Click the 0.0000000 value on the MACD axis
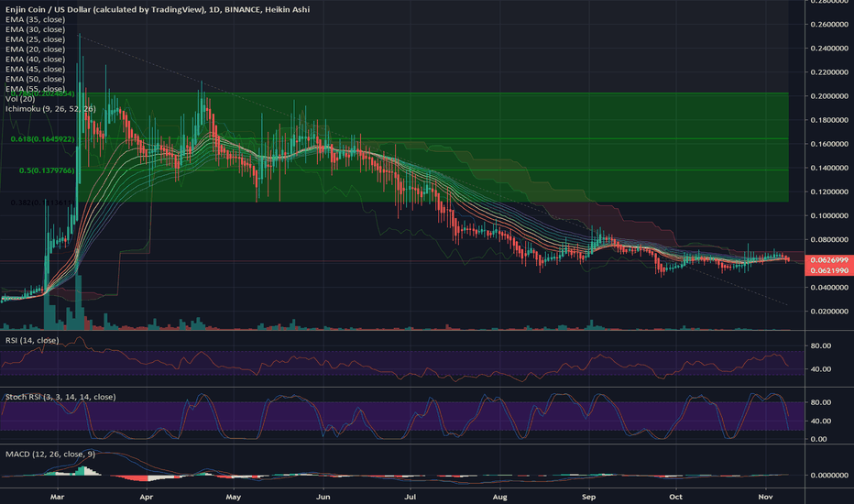This screenshot has width=854, height=504. tap(829, 476)
